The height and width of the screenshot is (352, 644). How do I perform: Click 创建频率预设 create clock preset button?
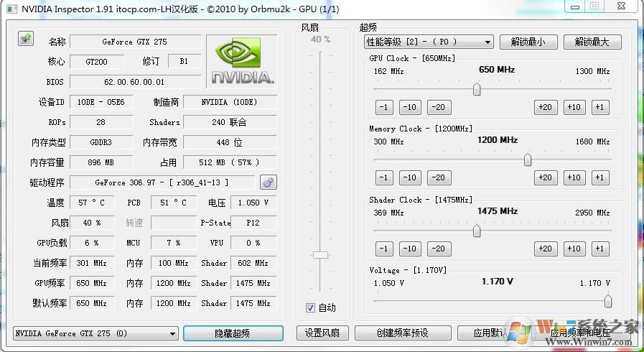tap(402, 333)
